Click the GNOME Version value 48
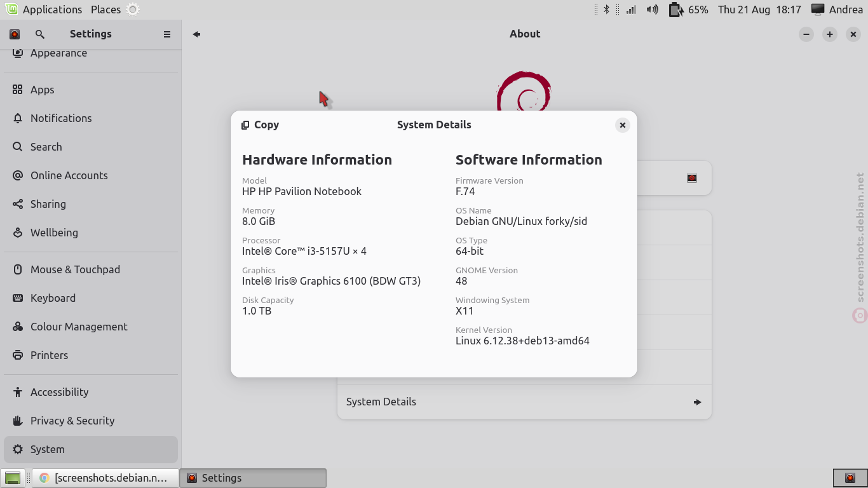This screenshot has height=488, width=868. click(x=461, y=281)
